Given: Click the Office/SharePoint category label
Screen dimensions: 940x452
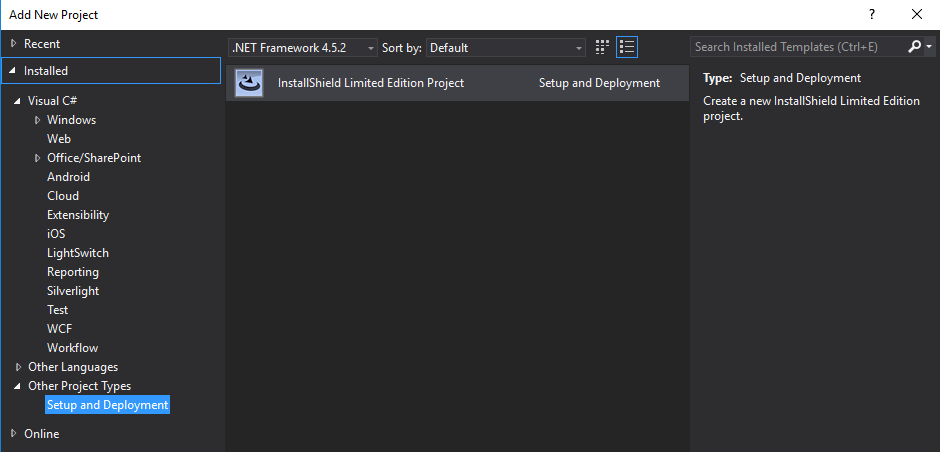Looking at the screenshot, I should coord(94,158).
